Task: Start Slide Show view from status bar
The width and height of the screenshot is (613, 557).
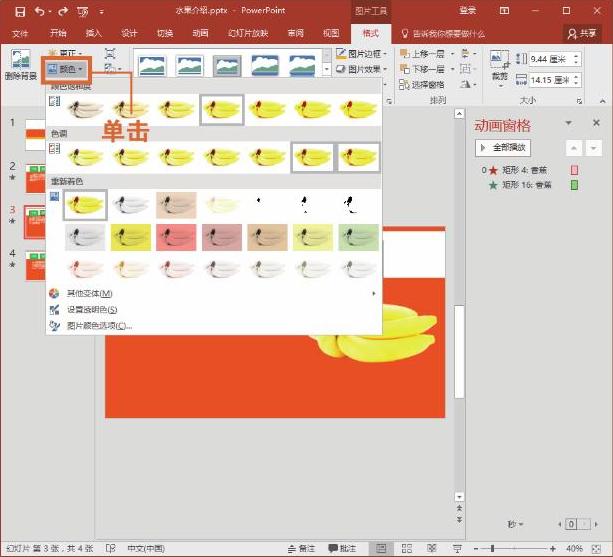Action: tap(457, 548)
